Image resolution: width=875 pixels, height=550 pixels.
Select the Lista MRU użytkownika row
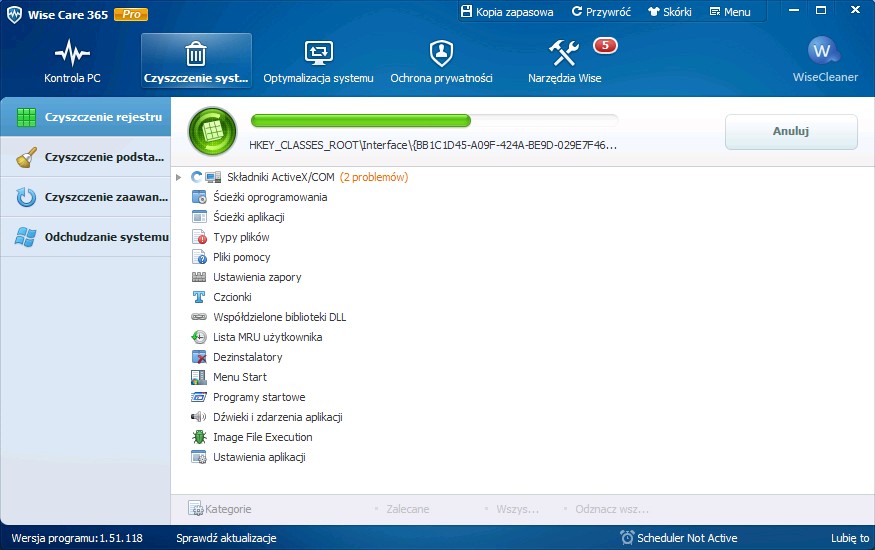coord(257,337)
